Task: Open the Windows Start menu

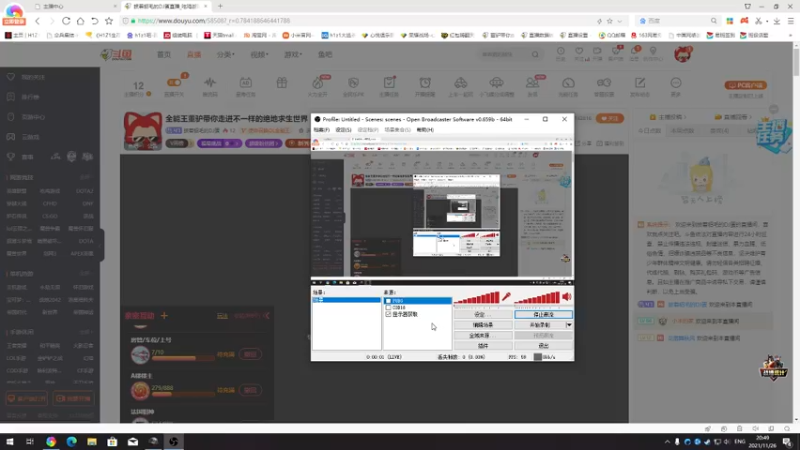Action: tap(10, 441)
